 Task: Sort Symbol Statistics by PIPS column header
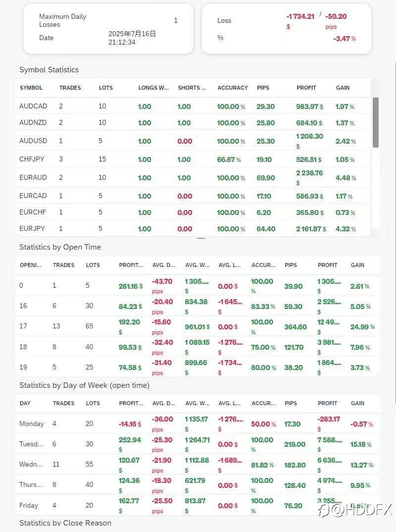tap(263, 88)
